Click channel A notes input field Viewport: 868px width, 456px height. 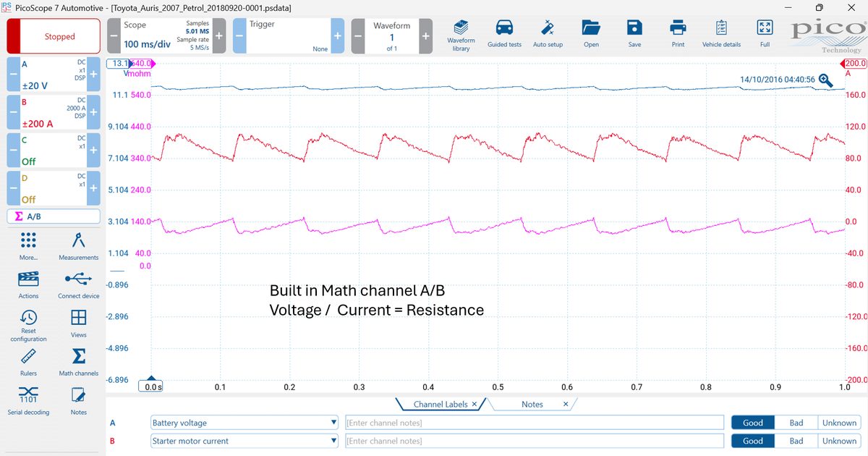pos(534,423)
